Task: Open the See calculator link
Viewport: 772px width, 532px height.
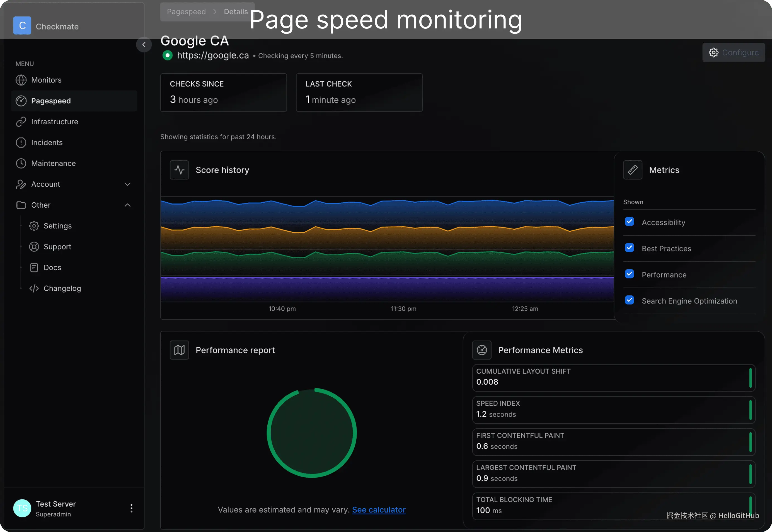Action: [x=379, y=510]
